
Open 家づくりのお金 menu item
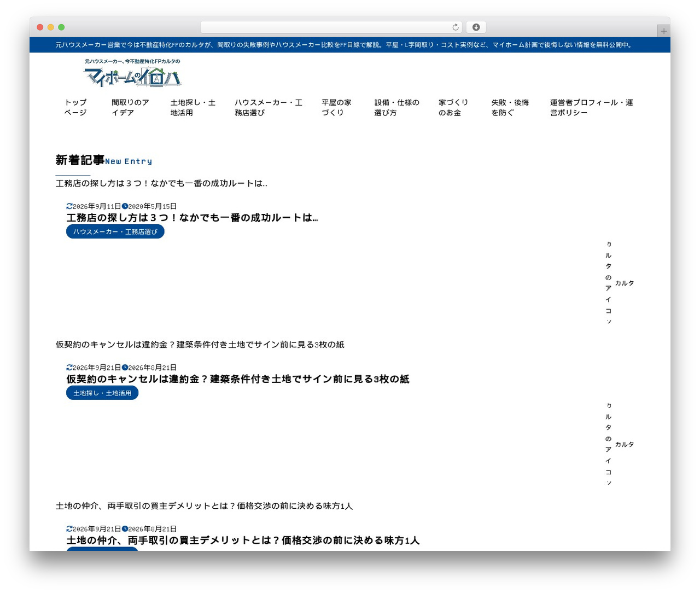(x=453, y=107)
